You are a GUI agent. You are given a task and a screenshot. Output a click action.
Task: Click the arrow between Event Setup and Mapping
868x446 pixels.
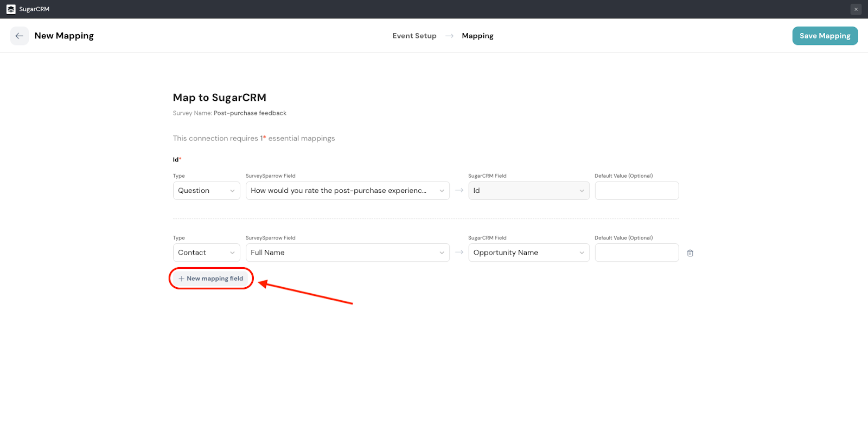pyautogui.click(x=449, y=36)
